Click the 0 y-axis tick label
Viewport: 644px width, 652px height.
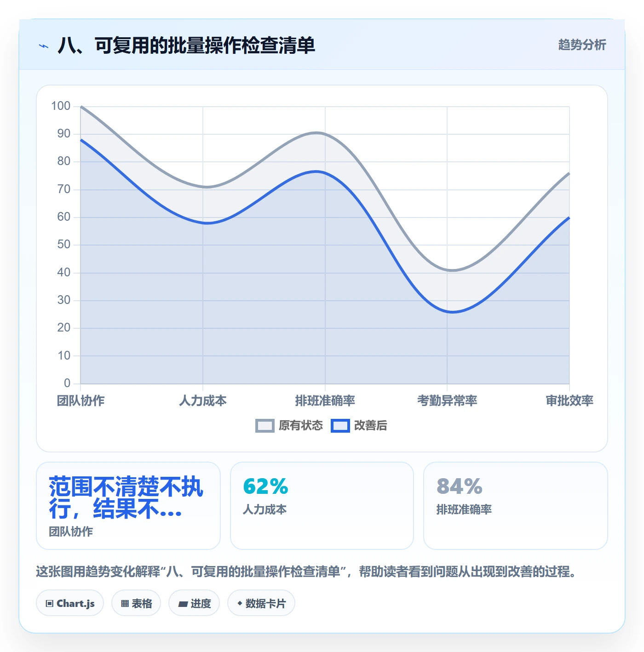click(67, 383)
